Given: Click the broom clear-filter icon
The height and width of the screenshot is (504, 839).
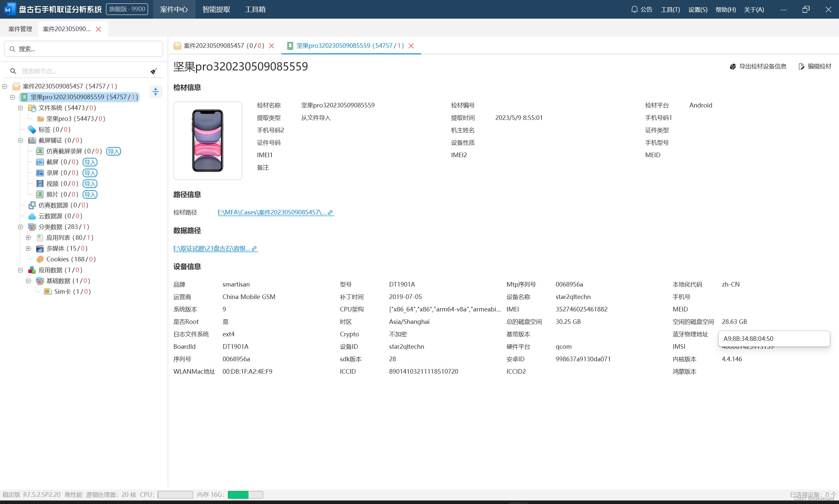Looking at the screenshot, I should tap(154, 71).
